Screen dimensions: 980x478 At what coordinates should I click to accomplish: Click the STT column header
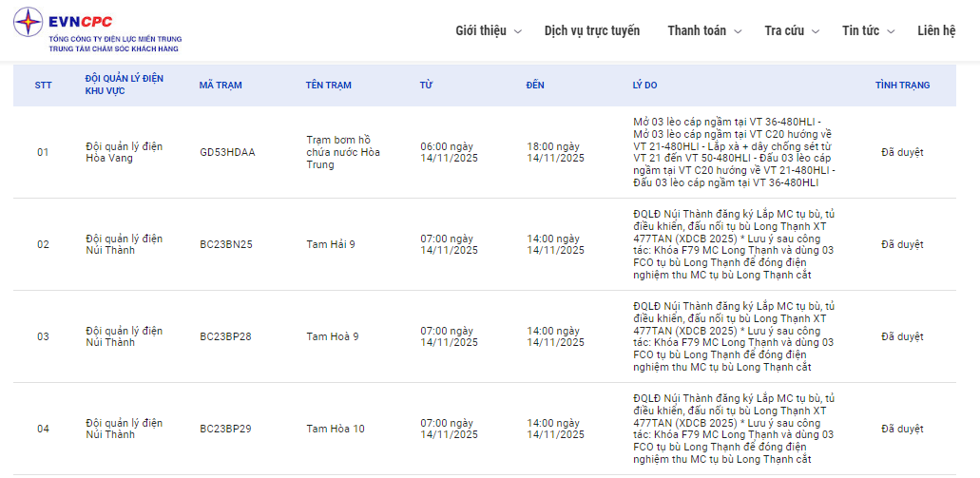[44, 86]
